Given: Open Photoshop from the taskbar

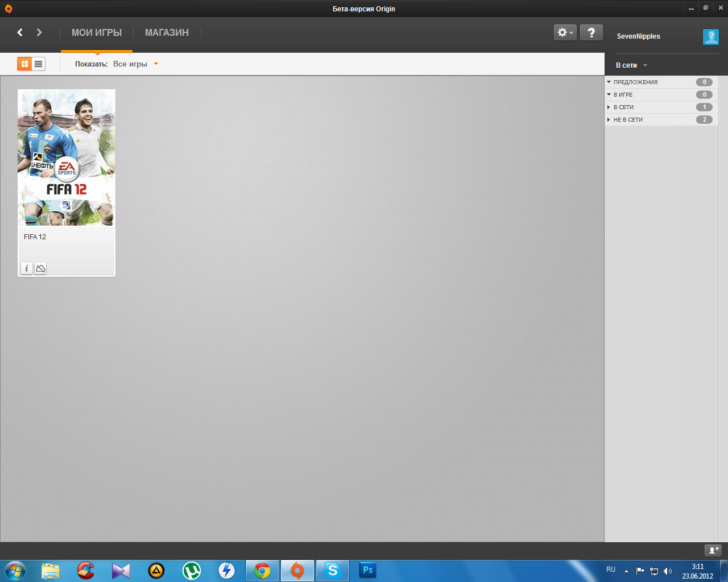Looking at the screenshot, I should [x=368, y=570].
